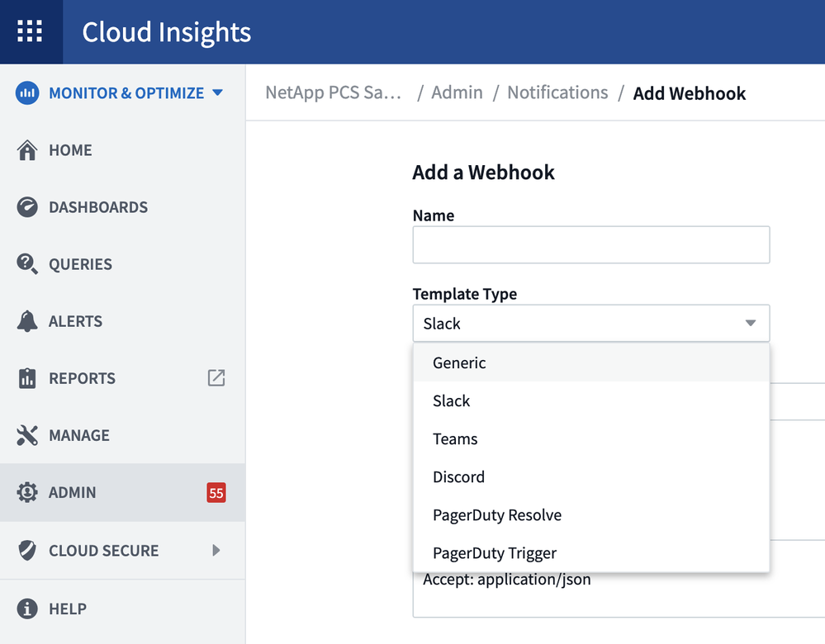Viewport: 825px width, 644px height.
Task: Click the Admin 55 notification badge
Action: click(x=216, y=493)
